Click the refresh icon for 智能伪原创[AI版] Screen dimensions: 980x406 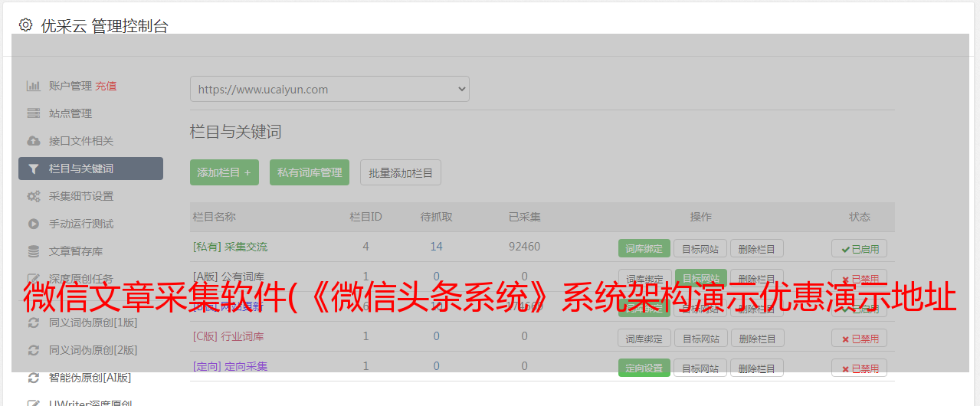click(34, 378)
